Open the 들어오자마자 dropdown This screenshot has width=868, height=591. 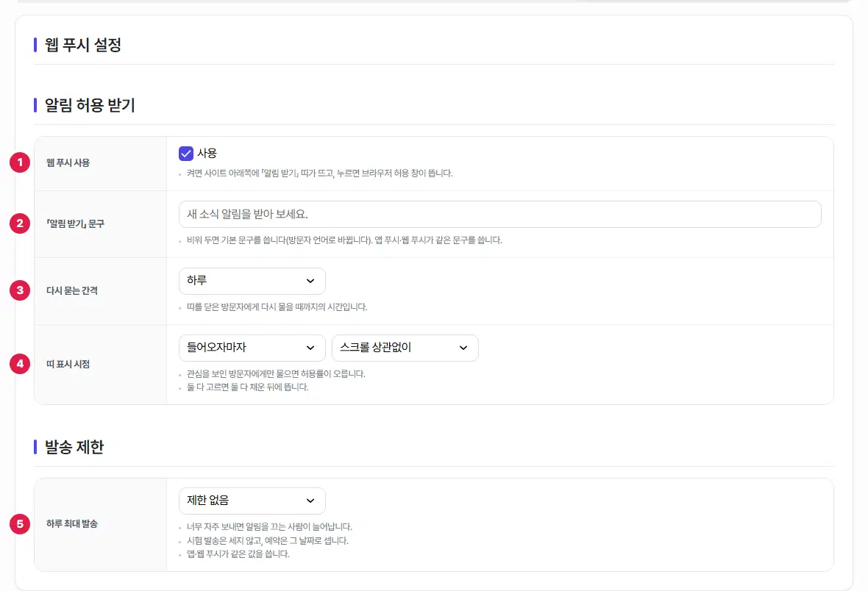252,348
